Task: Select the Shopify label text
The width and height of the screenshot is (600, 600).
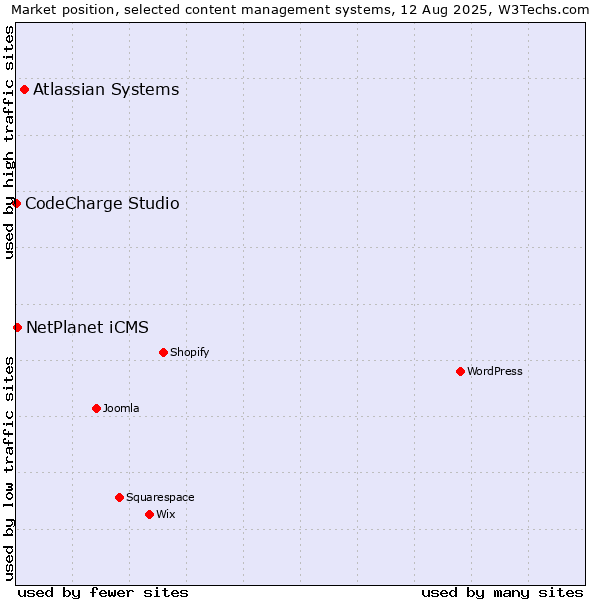Action: click(x=189, y=352)
